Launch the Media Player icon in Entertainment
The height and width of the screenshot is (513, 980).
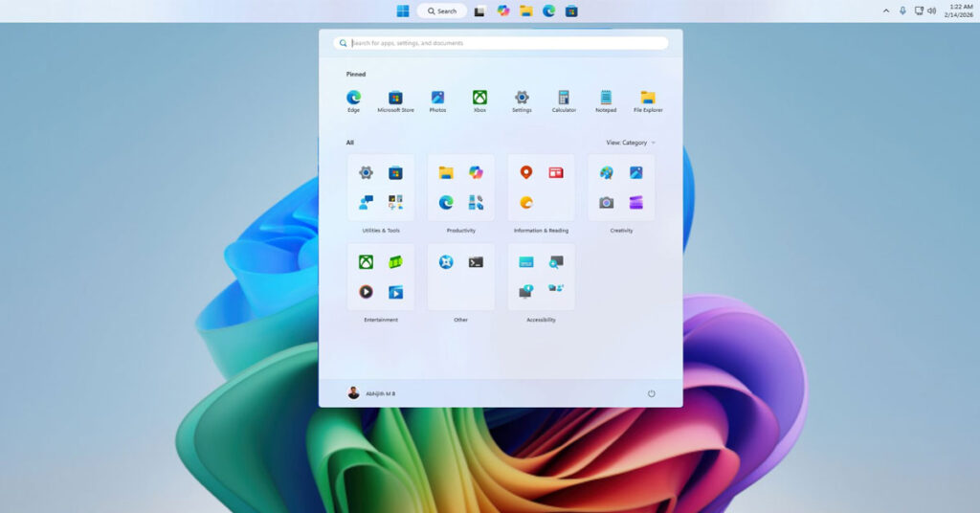click(367, 292)
